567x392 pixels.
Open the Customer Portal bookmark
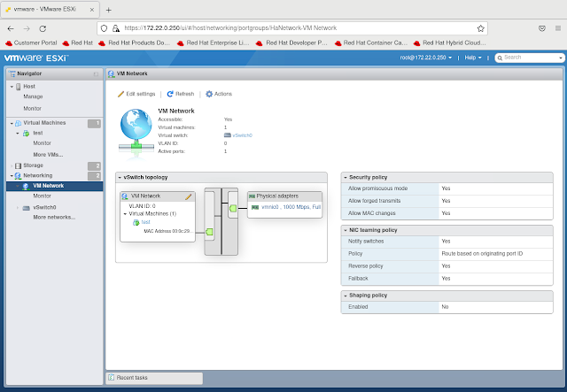click(x=31, y=43)
